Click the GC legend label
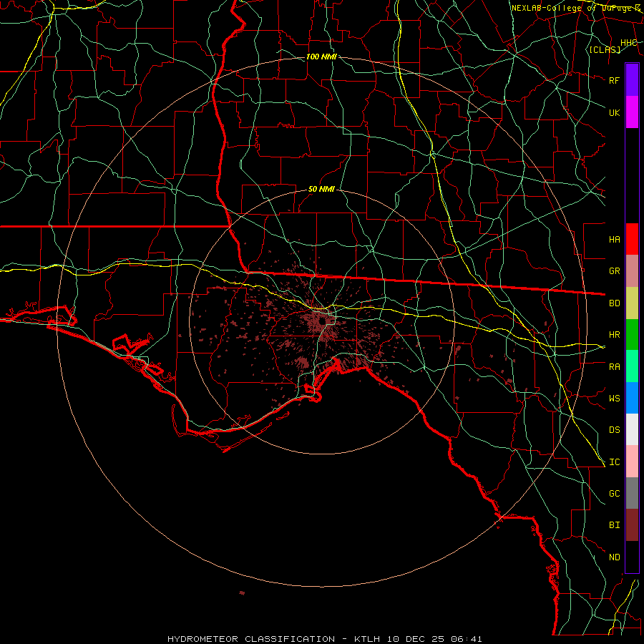 click(615, 494)
